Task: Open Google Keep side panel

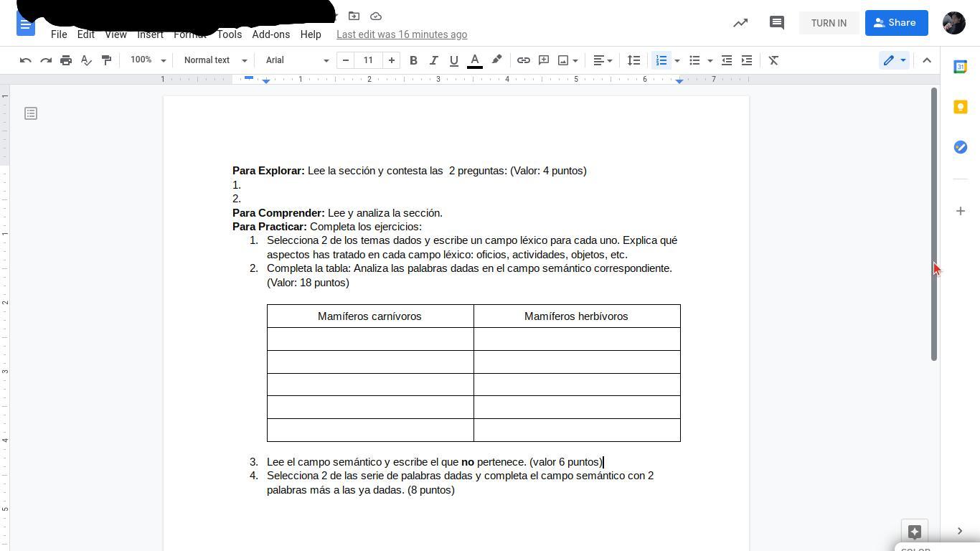Action: click(x=961, y=107)
